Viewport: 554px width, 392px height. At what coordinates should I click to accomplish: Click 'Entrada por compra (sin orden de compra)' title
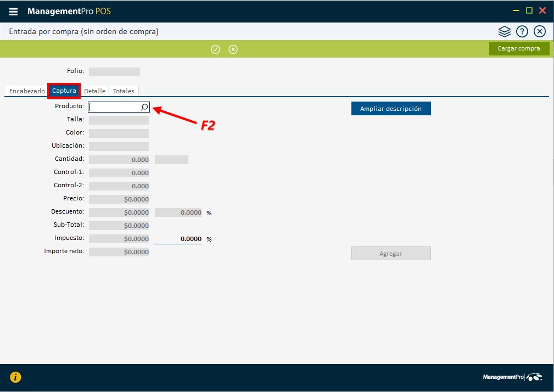(84, 31)
